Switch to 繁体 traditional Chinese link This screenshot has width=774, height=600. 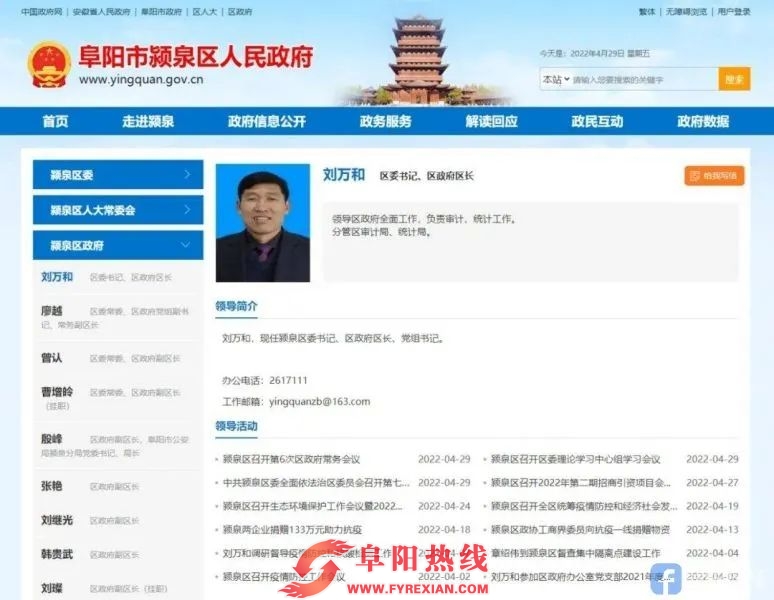coord(647,12)
